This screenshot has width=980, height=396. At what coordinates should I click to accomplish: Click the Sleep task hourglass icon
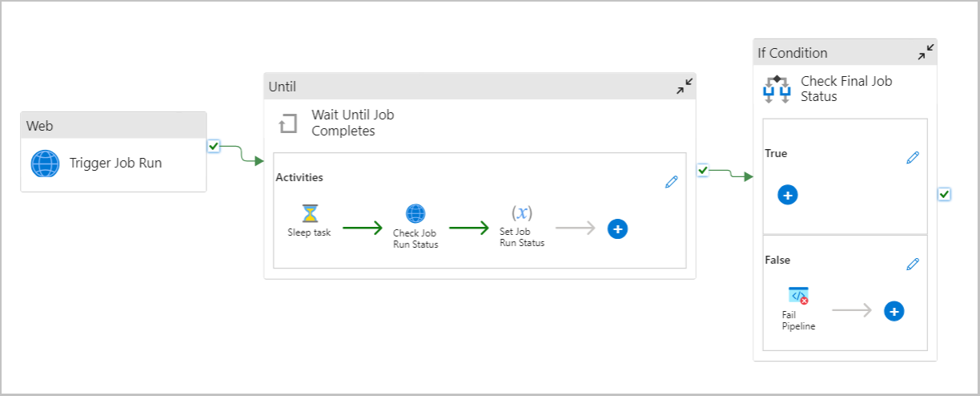click(x=310, y=213)
